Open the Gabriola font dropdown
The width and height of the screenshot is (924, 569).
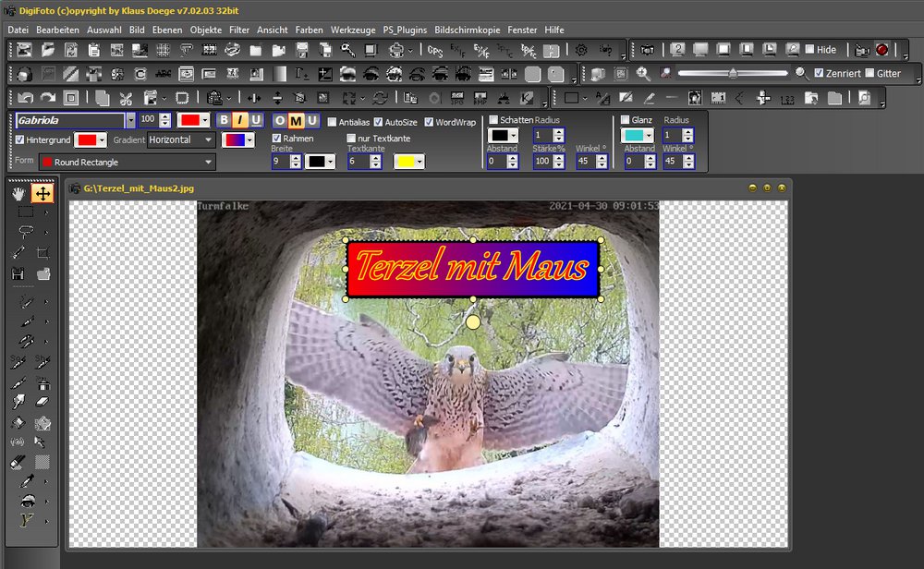click(x=130, y=120)
